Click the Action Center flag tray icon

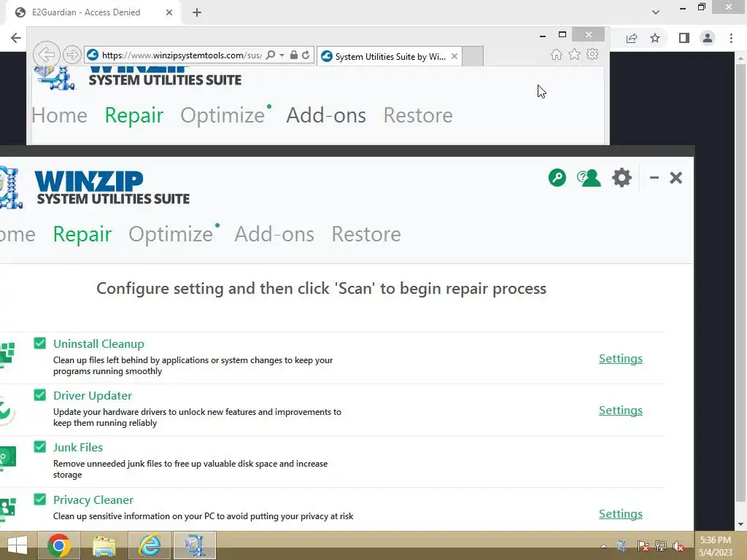[x=643, y=546]
